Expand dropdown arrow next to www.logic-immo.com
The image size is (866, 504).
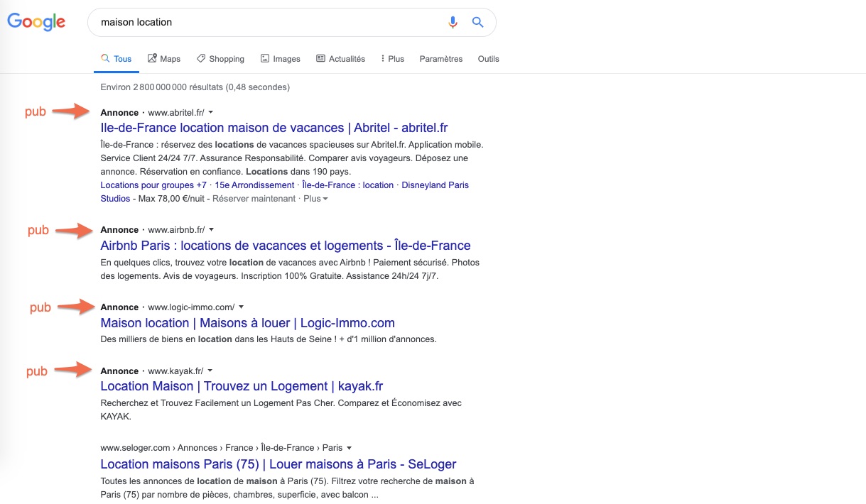click(242, 307)
